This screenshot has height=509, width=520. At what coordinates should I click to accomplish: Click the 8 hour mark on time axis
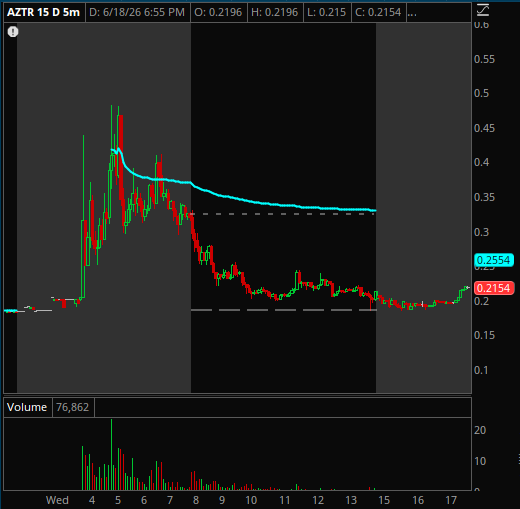196,500
